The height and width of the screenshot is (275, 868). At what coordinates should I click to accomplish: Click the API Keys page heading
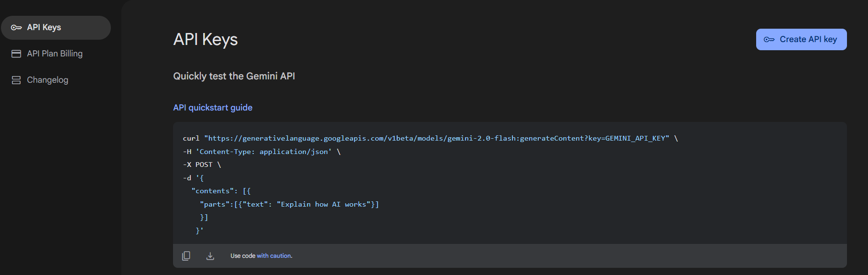coord(206,39)
